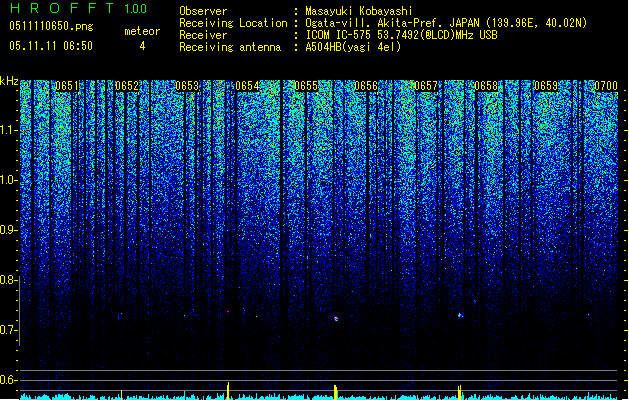This screenshot has width=629, height=400.
Task: Click the 0.8 frequency axis label
Action: [x=8, y=280]
